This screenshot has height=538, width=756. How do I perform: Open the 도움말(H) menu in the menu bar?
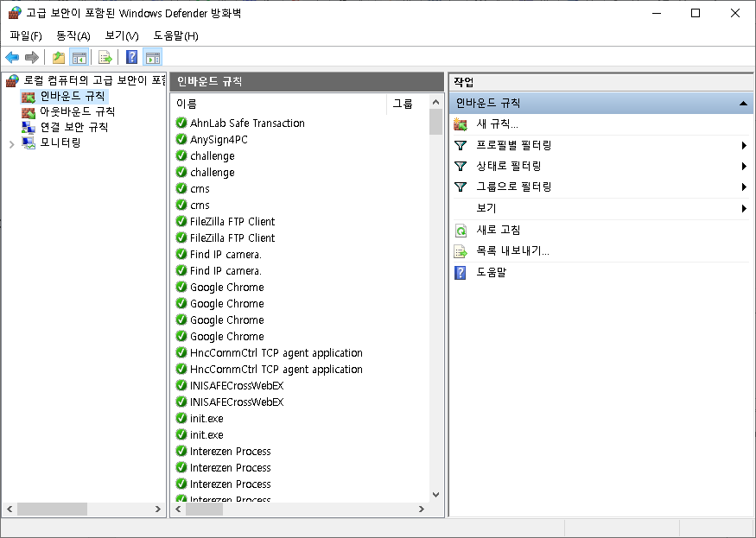point(176,35)
